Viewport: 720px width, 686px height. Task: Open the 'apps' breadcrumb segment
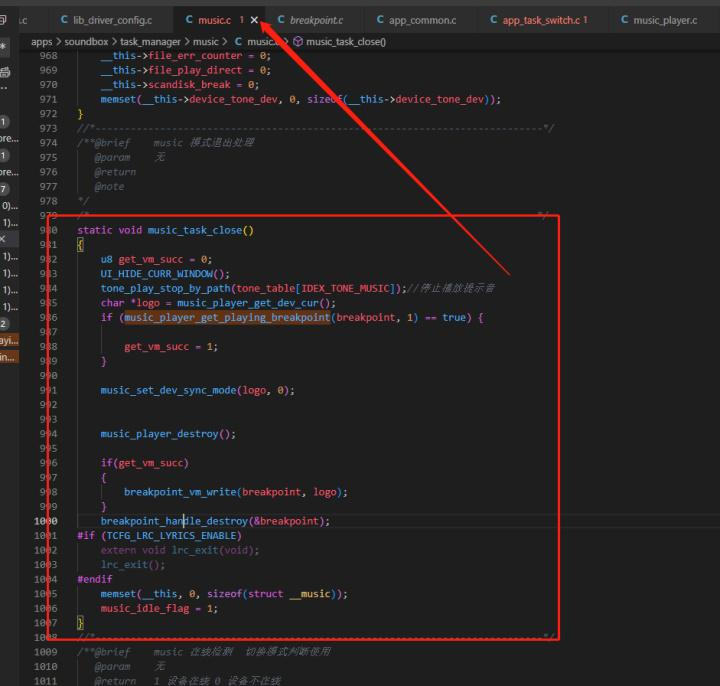(x=41, y=42)
